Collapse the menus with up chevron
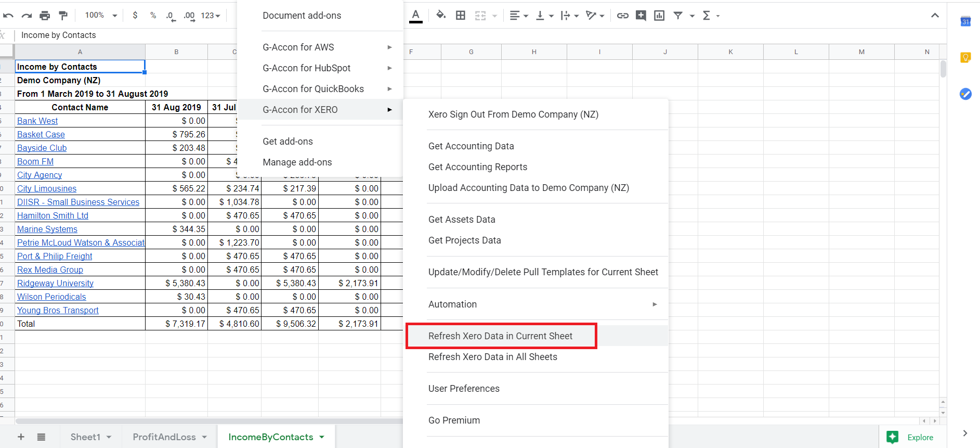The image size is (980, 448). pos(935,15)
